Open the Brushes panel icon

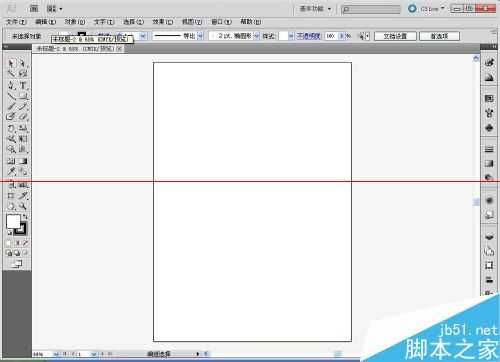pos(489,113)
